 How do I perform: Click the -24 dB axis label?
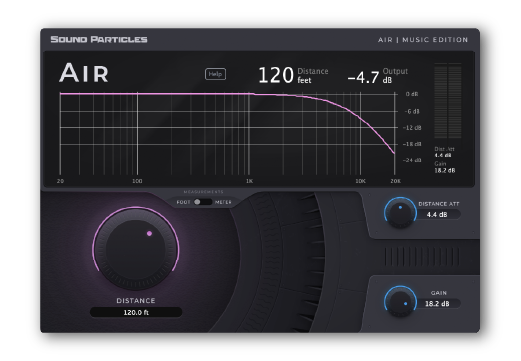(x=412, y=160)
